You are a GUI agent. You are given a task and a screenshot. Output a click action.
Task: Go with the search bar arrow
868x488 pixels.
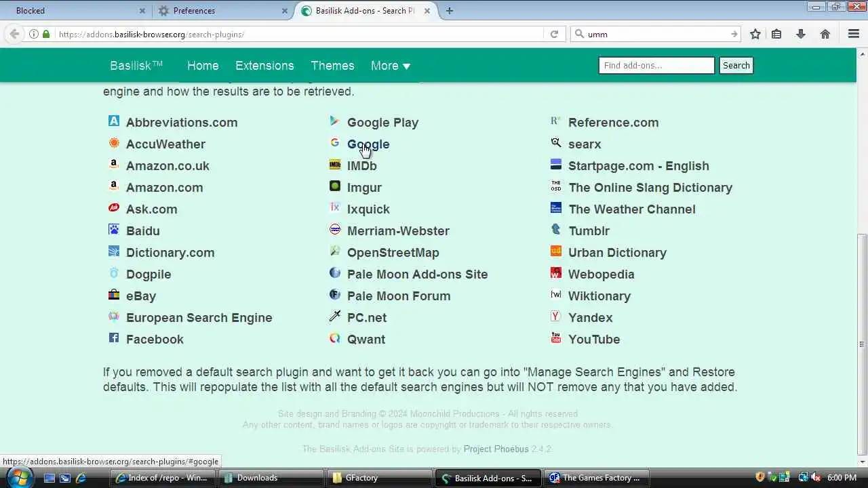734,34
